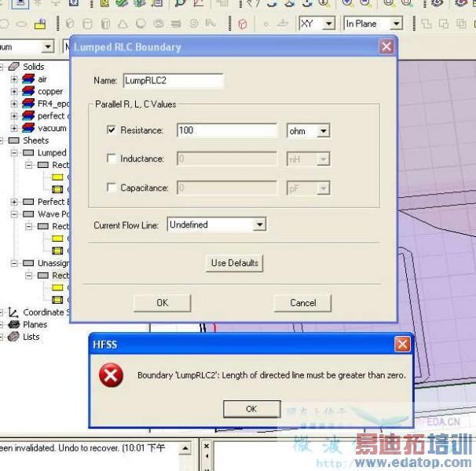Click the message window scroll up arrow
The width and height of the screenshot is (476, 471).
(185, 448)
